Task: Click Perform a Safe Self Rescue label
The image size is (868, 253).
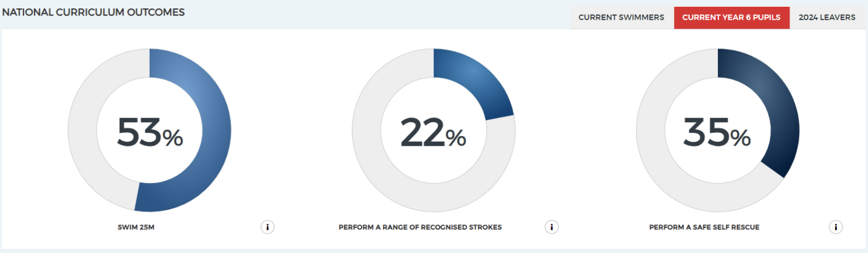Action: coord(704,227)
